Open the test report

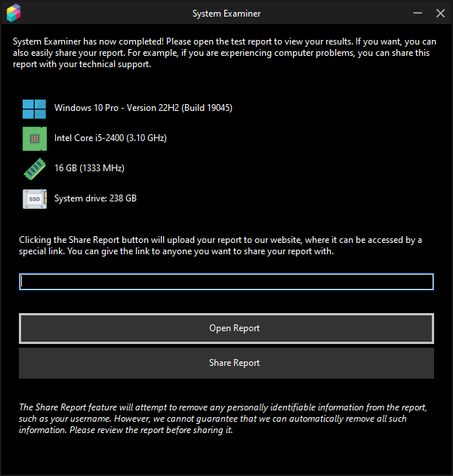click(x=226, y=328)
